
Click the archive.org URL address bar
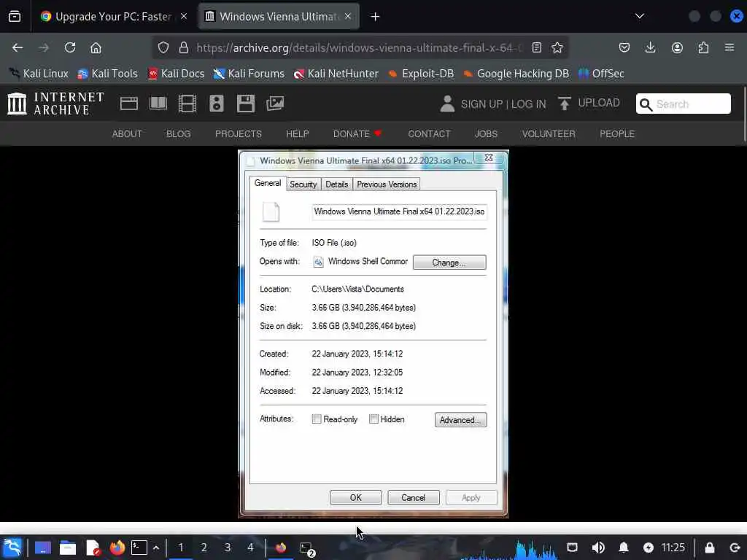[359, 47]
